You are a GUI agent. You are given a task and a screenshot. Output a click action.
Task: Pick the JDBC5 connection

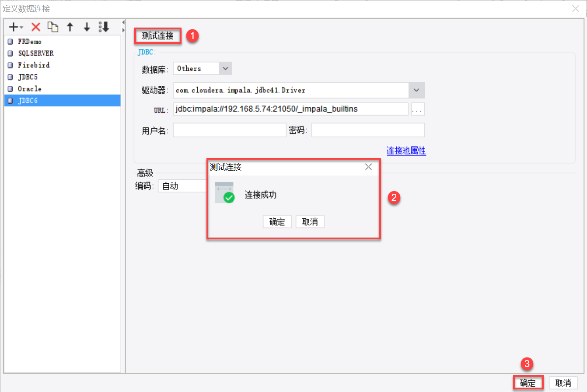pos(62,77)
